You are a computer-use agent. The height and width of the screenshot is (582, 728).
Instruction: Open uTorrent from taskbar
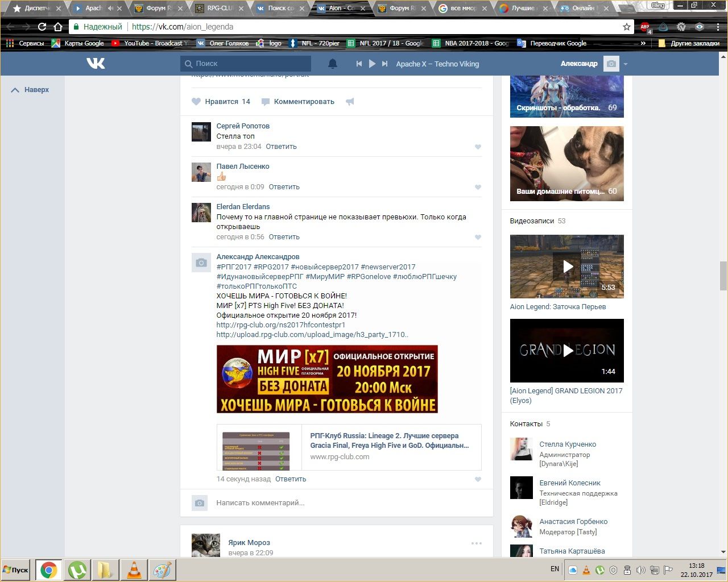[77, 569]
